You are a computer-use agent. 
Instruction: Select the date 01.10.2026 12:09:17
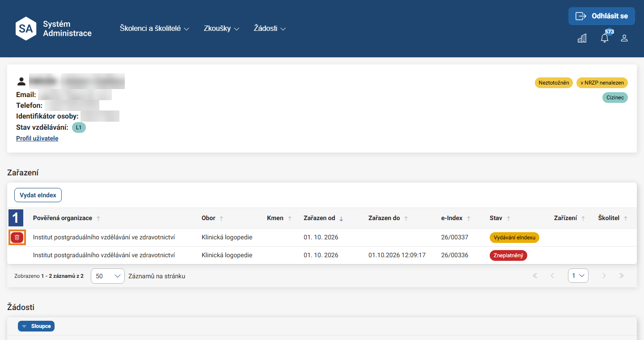(x=397, y=255)
